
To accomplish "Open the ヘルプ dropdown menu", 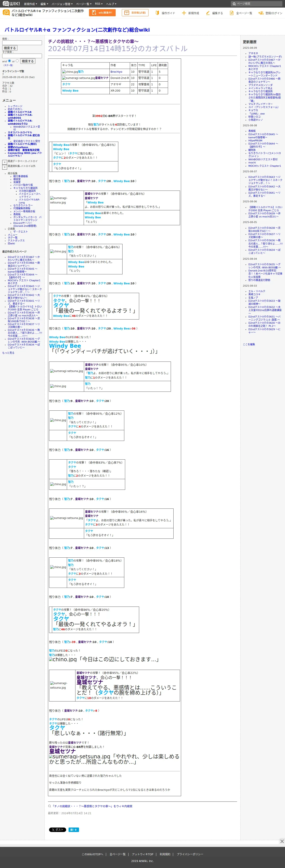I will 111,4.
